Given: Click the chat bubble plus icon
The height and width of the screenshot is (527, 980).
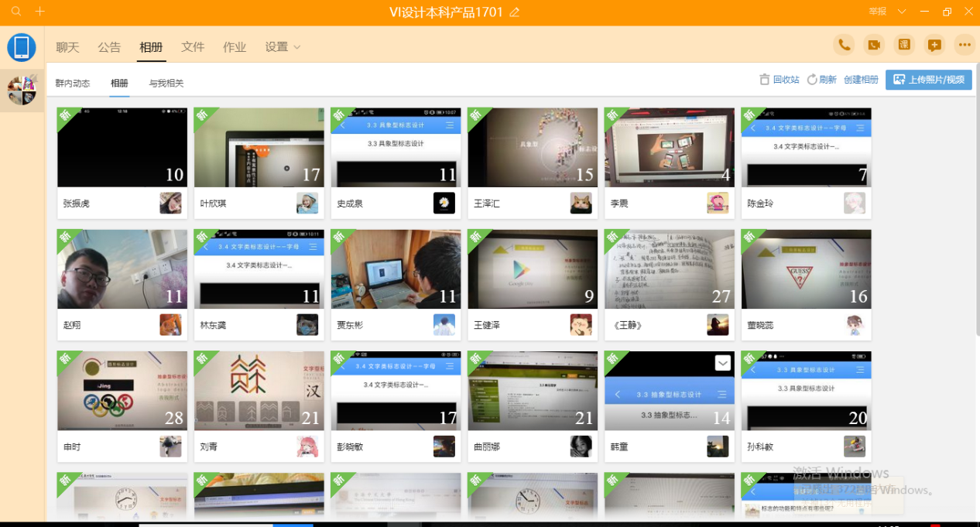Looking at the screenshot, I should click(x=934, y=45).
